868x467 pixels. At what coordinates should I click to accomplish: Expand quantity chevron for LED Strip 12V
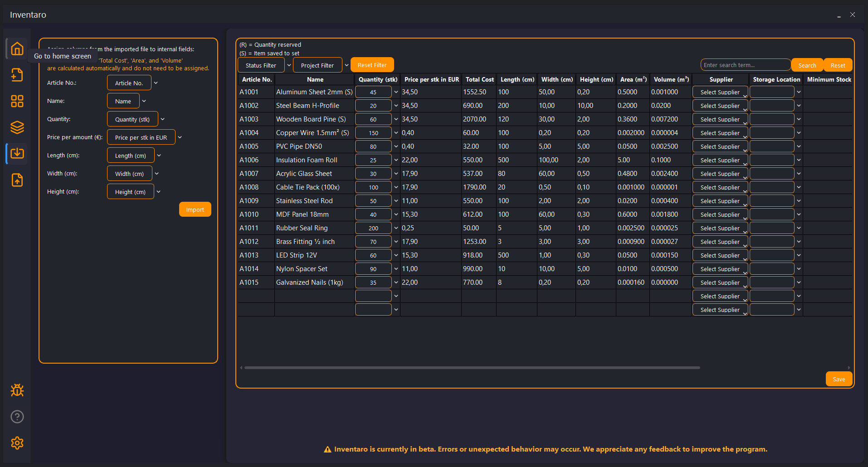[396, 255]
